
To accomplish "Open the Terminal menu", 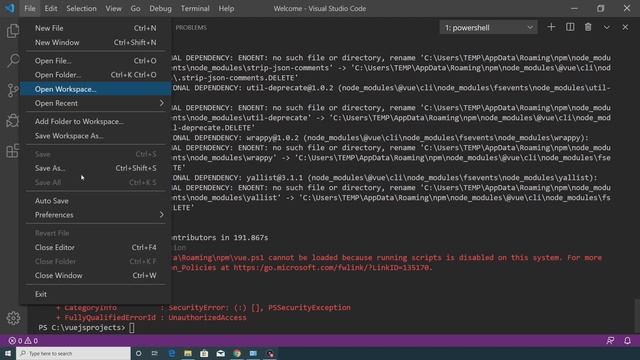I will (195, 8).
